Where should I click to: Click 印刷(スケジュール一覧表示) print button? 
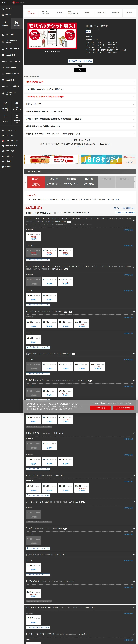125,213
